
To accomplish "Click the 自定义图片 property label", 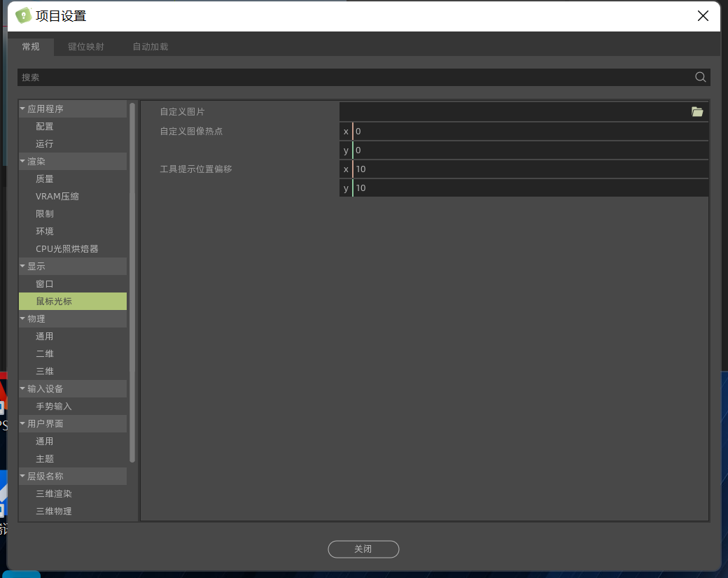I will coord(182,112).
